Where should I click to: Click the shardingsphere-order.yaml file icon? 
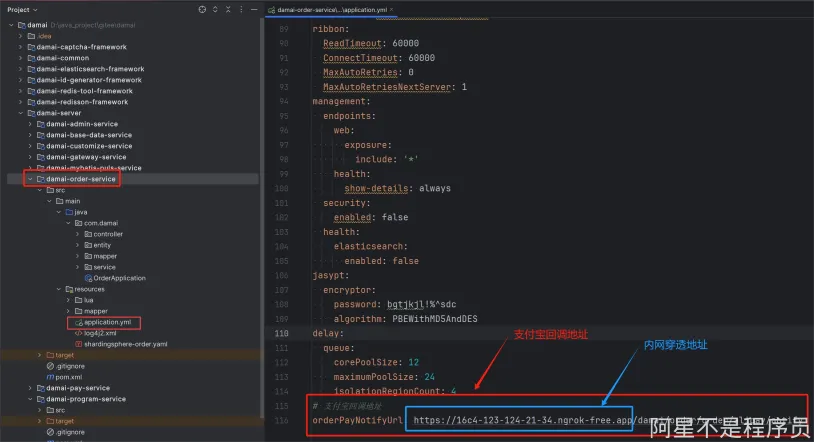(x=79, y=344)
